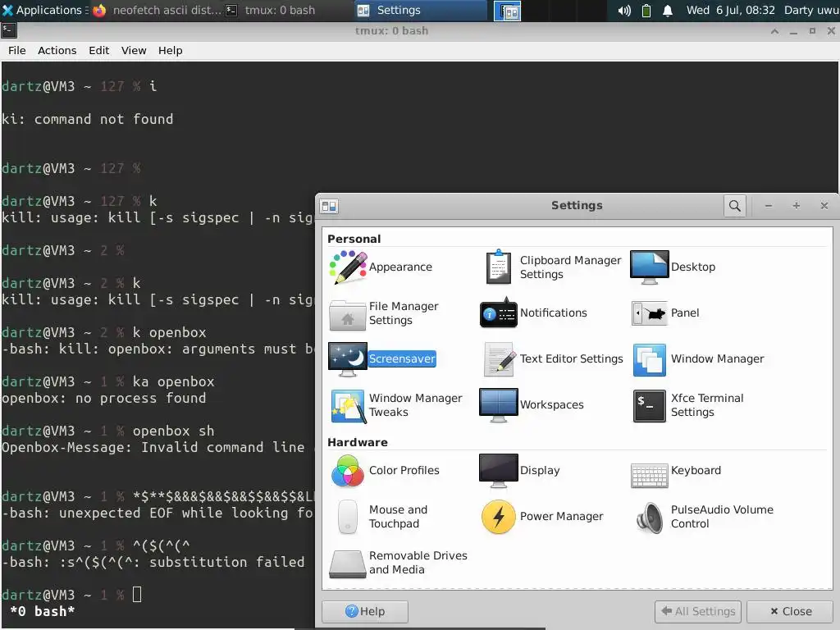The image size is (840, 630).
Task: Click the notification bell in the panel
Action: [668, 10]
